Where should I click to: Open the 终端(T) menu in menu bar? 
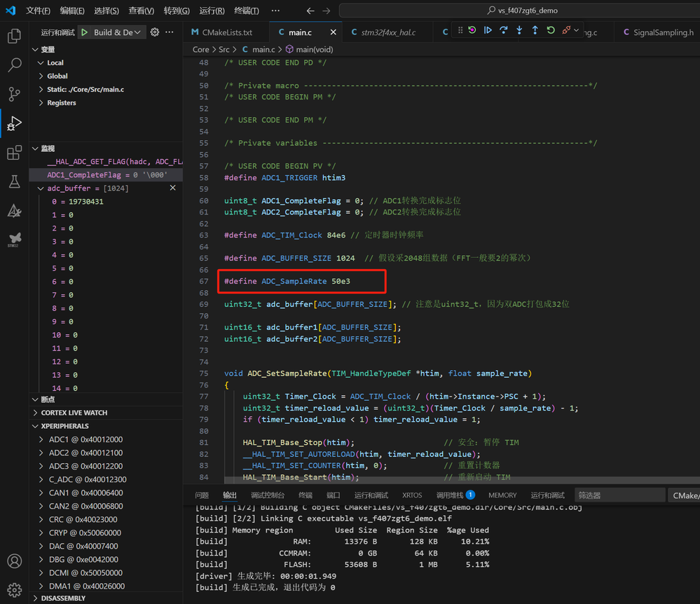tap(246, 11)
